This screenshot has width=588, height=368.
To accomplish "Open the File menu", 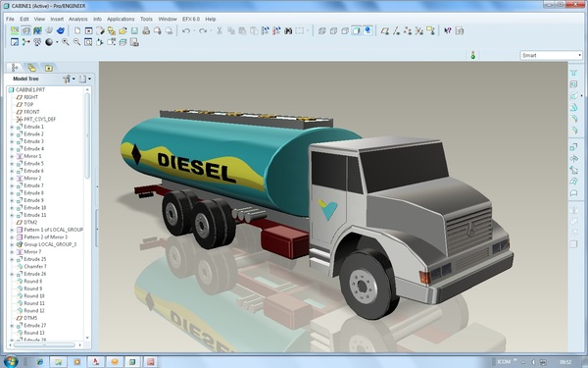I will click(10, 19).
